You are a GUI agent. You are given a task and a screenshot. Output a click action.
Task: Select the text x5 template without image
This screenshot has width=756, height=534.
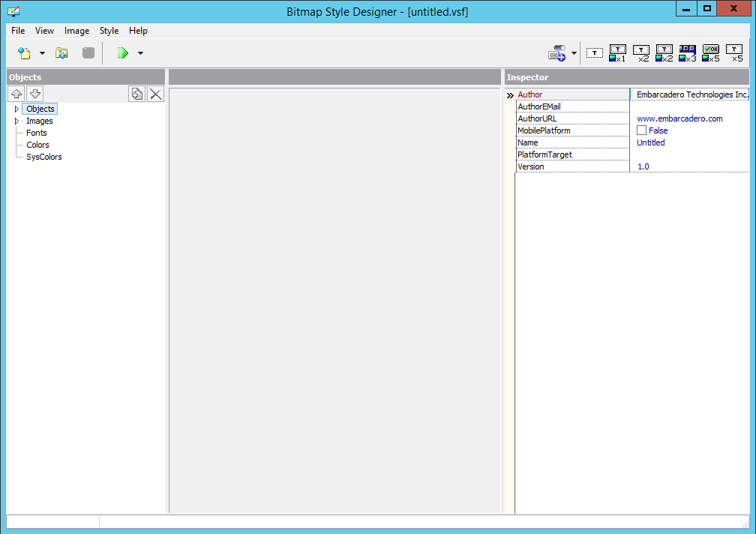[x=734, y=53]
